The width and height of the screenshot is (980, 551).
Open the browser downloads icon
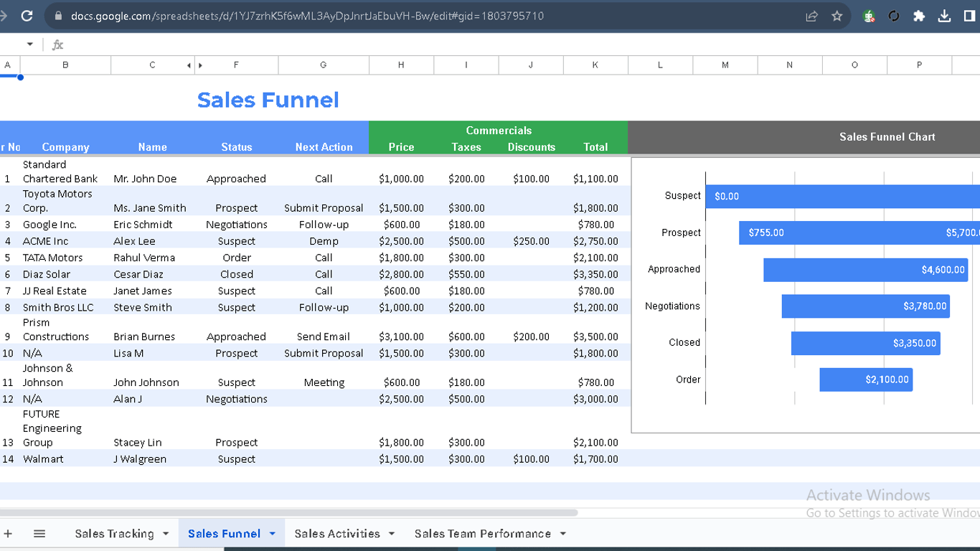944,16
